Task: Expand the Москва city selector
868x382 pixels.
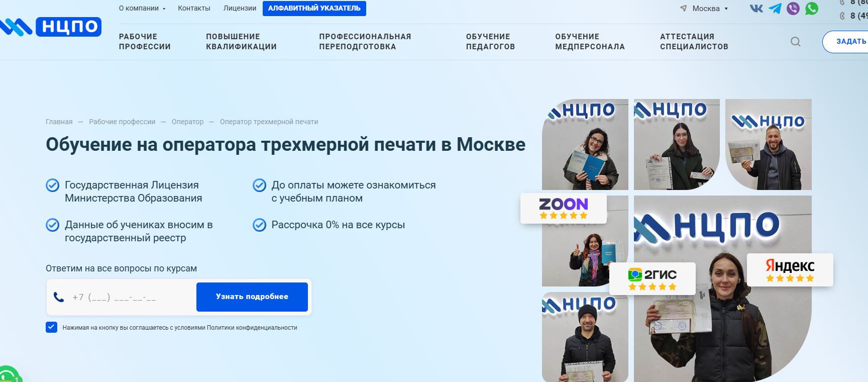Action: [704, 9]
